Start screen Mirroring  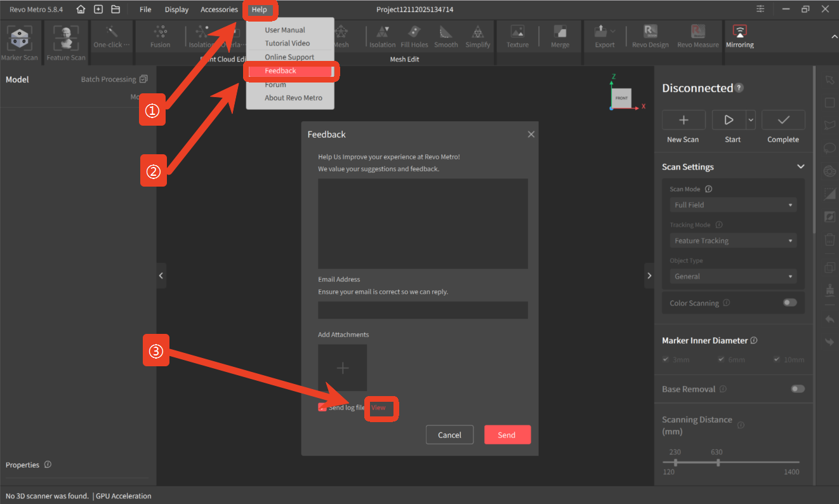click(740, 36)
